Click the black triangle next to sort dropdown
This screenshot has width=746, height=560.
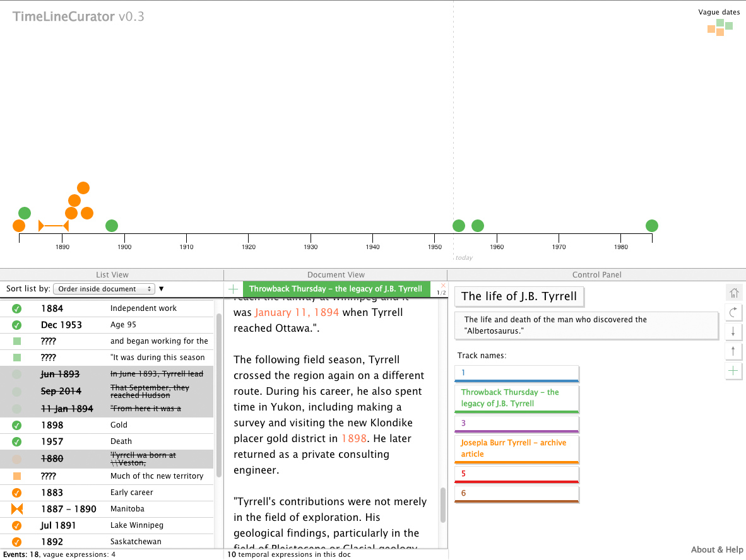click(x=161, y=289)
